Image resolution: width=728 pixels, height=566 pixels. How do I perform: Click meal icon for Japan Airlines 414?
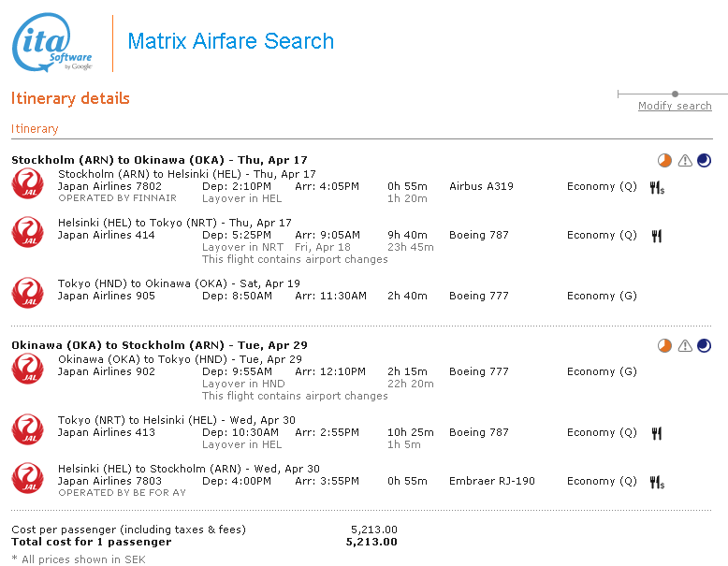(656, 236)
